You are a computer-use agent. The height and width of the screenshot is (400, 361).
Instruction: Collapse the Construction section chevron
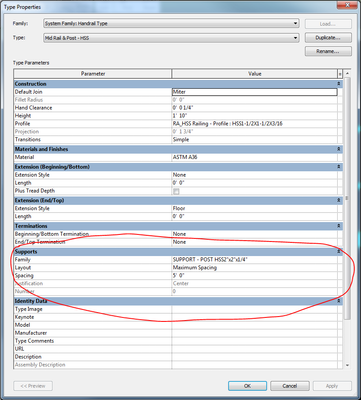[x=339, y=84]
